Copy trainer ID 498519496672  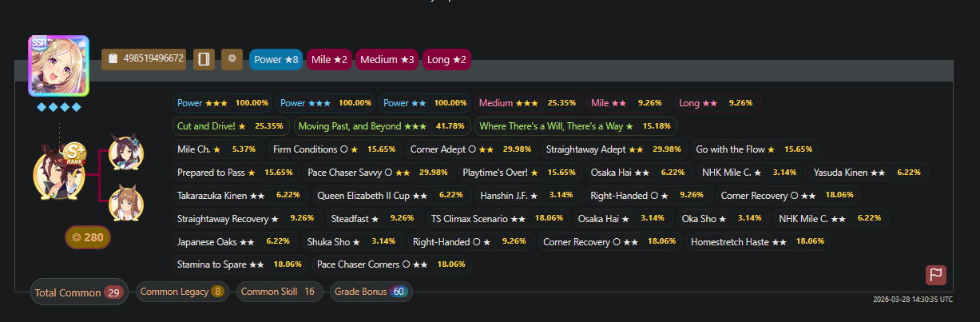coord(145,59)
